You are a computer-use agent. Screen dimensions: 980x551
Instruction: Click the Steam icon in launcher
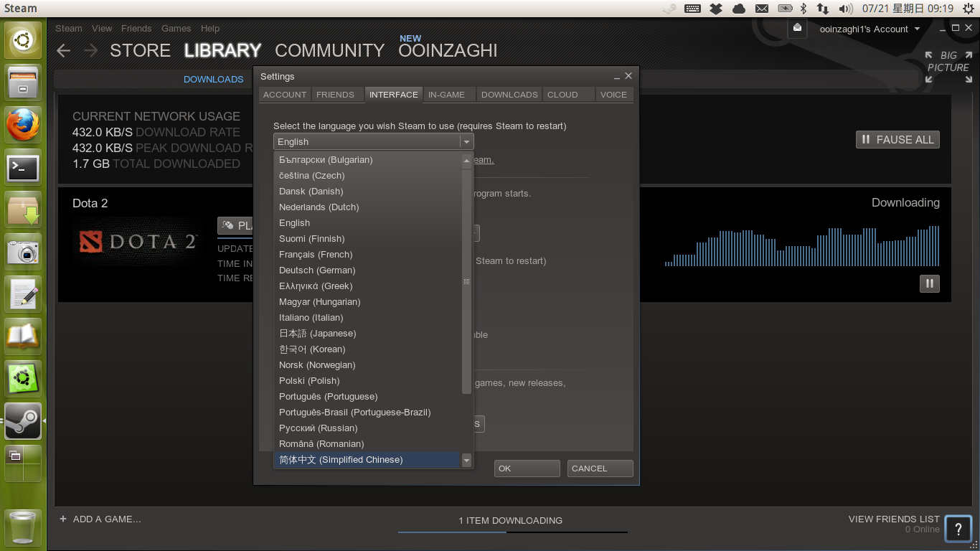pos(23,421)
